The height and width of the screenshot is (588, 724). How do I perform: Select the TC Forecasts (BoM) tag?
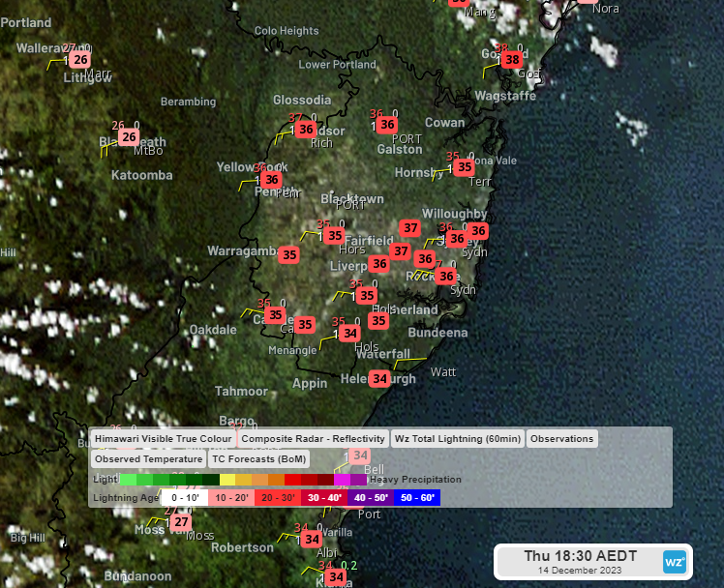pyautogui.click(x=259, y=460)
